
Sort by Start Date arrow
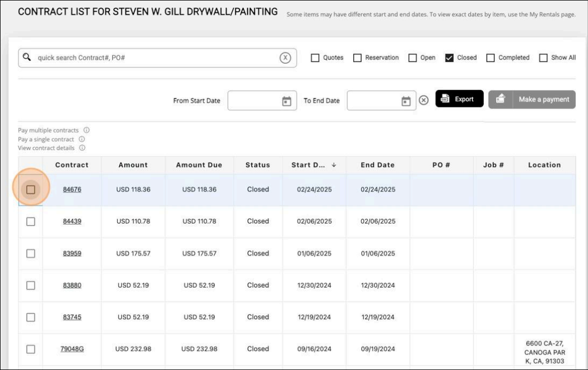coord(334,165)
